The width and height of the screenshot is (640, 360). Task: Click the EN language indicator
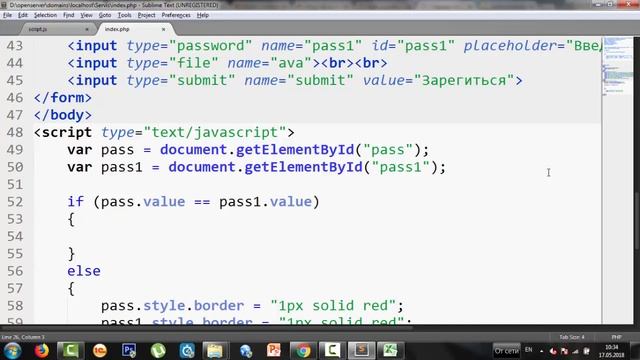point(529,350)
